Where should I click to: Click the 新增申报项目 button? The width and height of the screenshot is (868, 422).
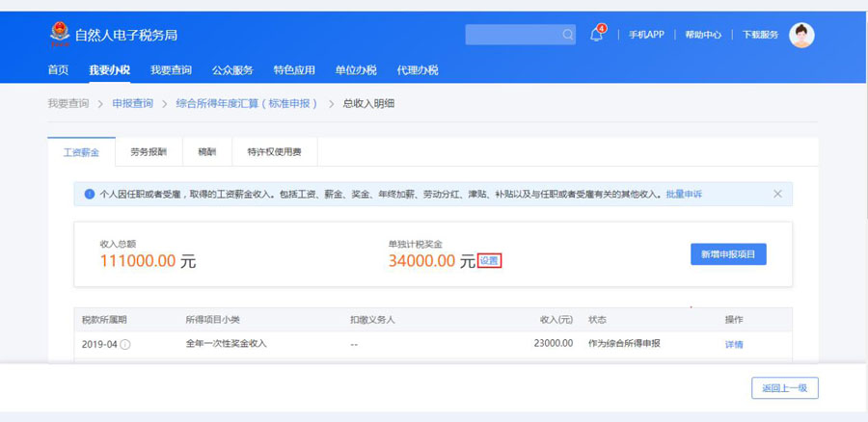pyautogui.click(x=728, y=254)
